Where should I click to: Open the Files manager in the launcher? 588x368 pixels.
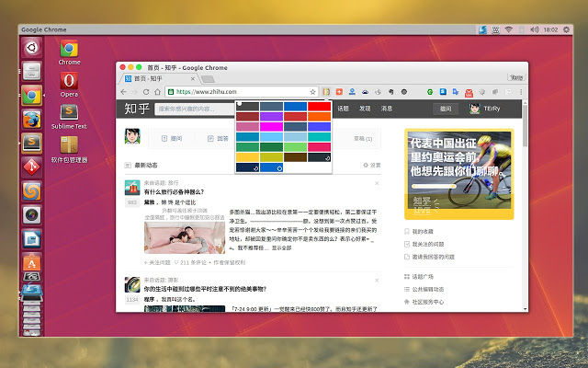tap(31, 71)
